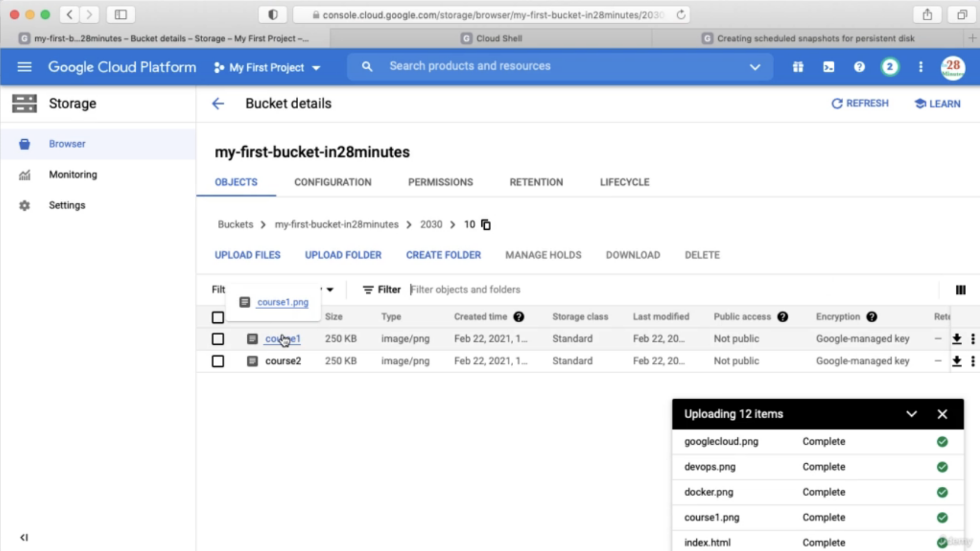980x551 pixels.
Task: Open the help question mark icon
Action: coord(859,67)
